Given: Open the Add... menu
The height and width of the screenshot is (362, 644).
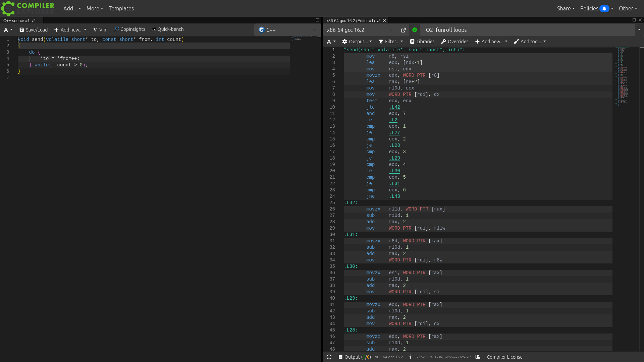Looking at the screenshot, I should click(72, 8).
